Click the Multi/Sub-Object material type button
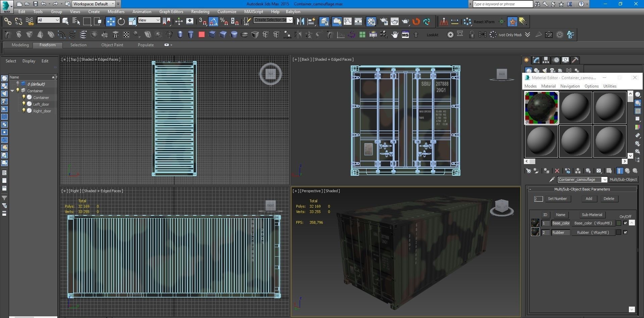Image resolution: width=644 pixels, height=318 pixels. pos(623,179)
